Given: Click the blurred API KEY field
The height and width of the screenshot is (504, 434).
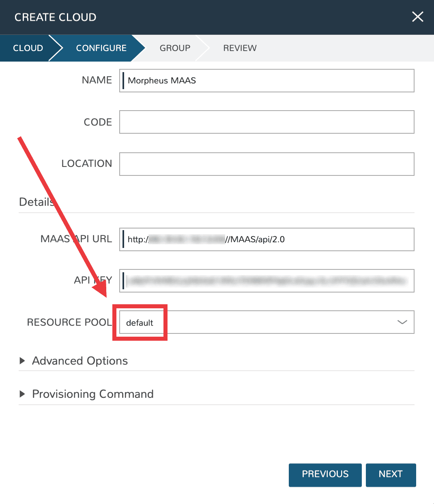Looking at the screenshot, I should click(266, 281).
